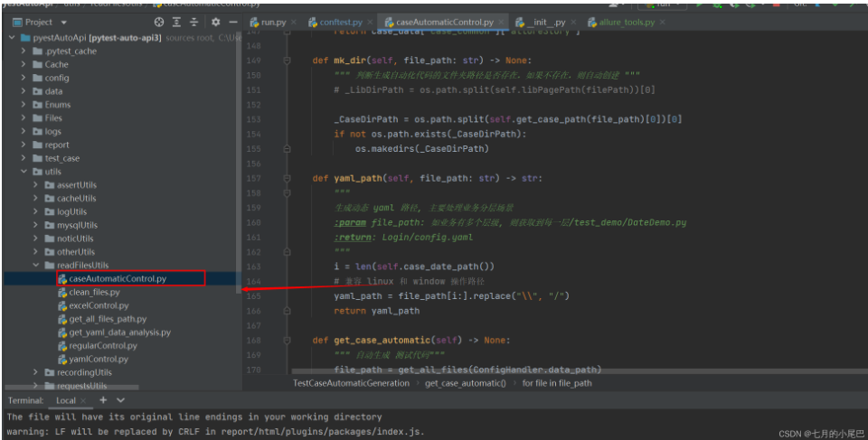The width and height of the screenshot is (868, 440).
Task: Expand the recordingUtils folder
Action: (x=36, y=372)
